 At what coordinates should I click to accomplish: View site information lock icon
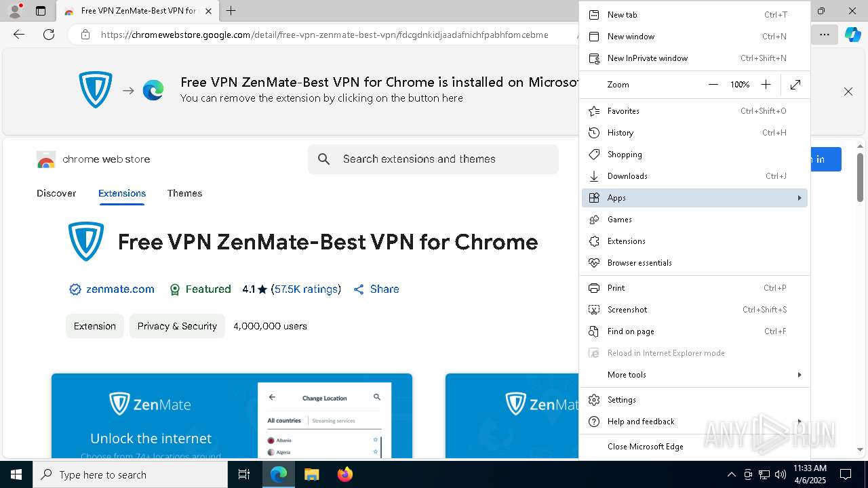pos(85,35)
